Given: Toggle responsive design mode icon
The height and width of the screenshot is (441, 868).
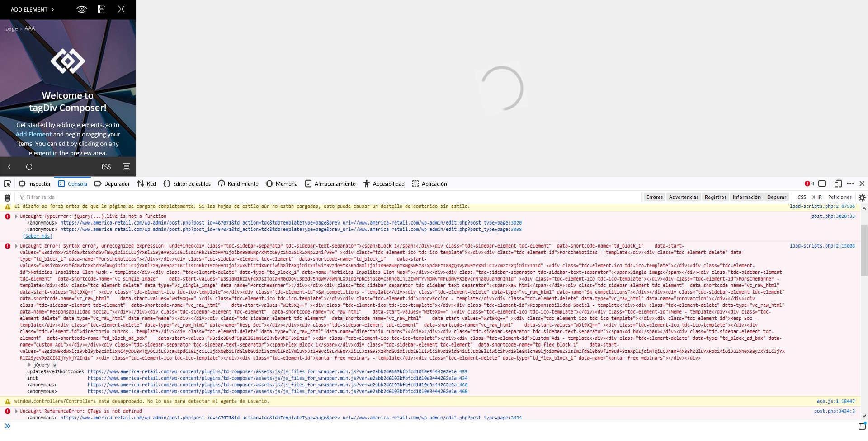Looking at the screenshot, I should [x=838, y=184].
